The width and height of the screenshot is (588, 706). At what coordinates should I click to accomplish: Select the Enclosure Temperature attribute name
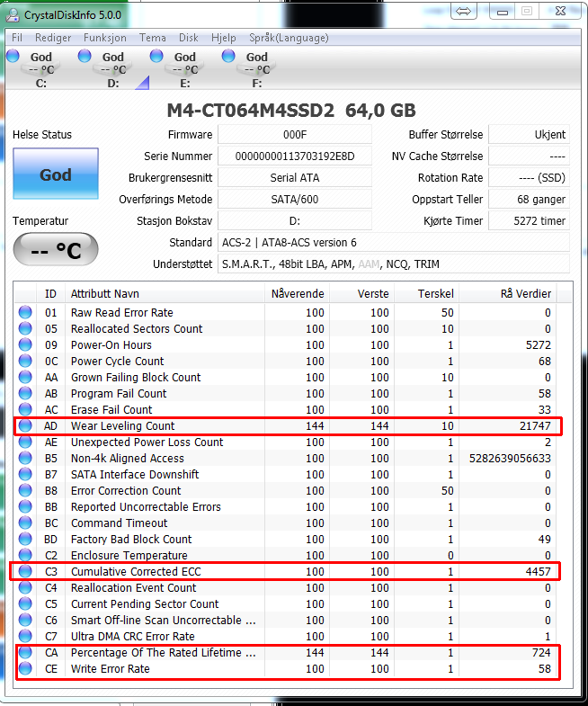point(129,556)
